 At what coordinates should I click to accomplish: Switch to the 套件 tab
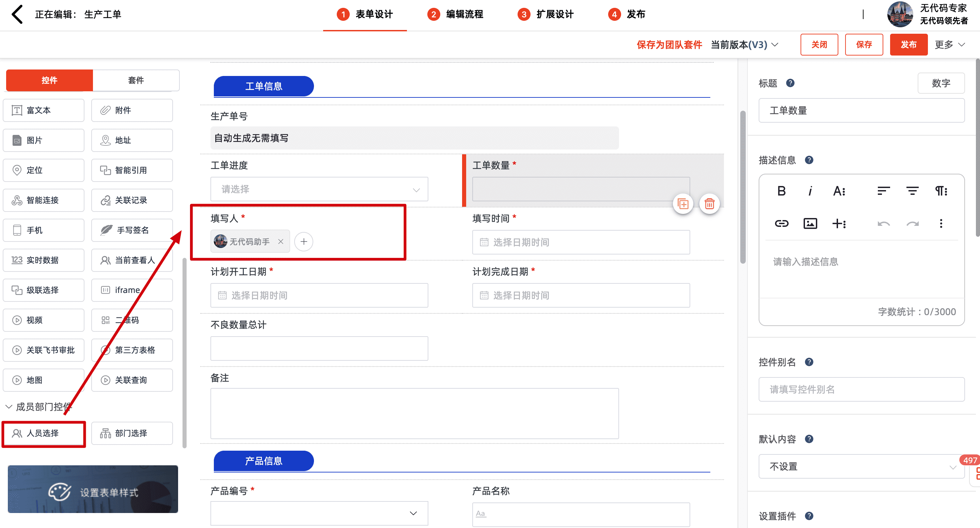pos(136,80)
